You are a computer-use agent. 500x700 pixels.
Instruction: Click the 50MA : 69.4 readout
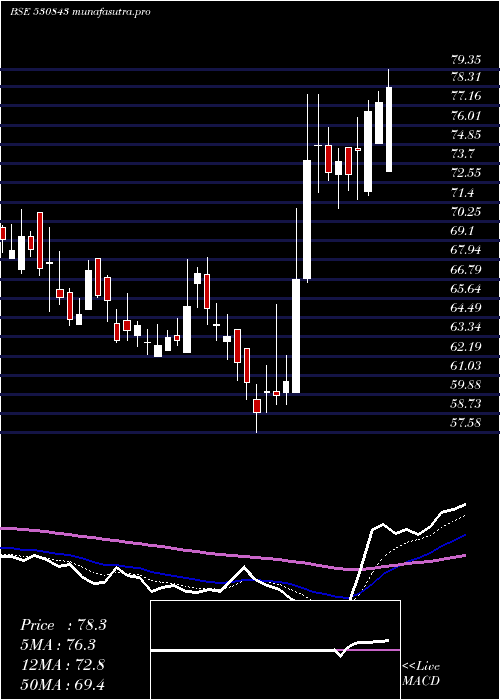(x=62, y=684)
